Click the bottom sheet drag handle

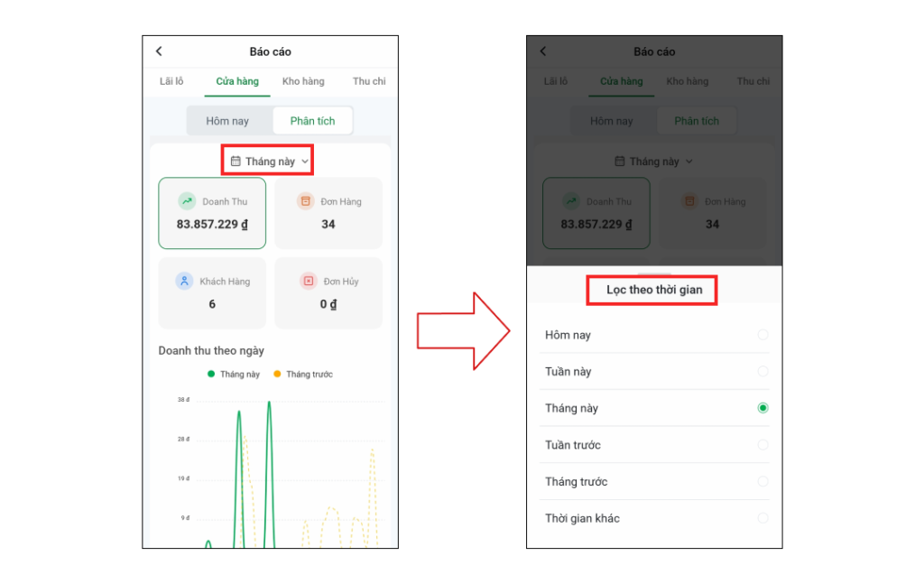click(x=654, y=273)
